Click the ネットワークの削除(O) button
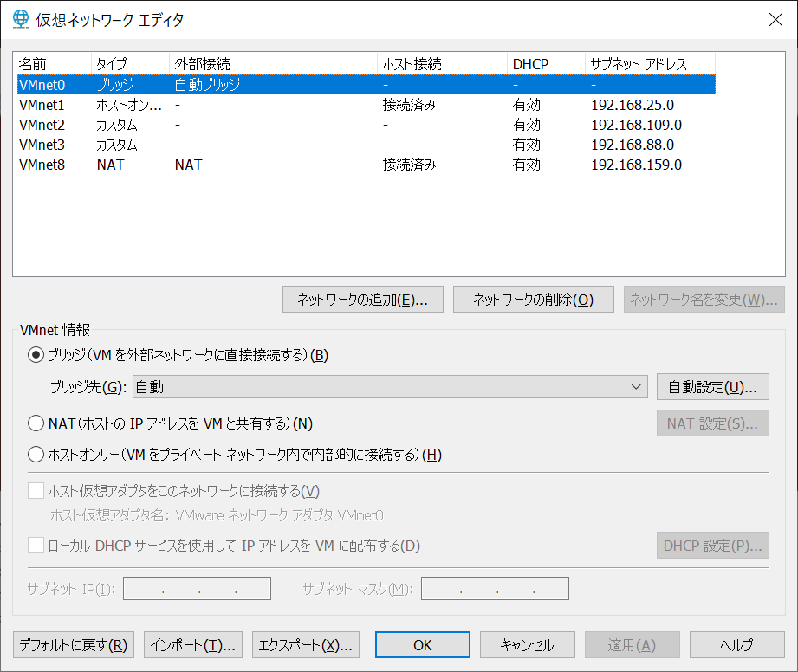The width and height of the screenshot is (798, 672). point(534,300)
